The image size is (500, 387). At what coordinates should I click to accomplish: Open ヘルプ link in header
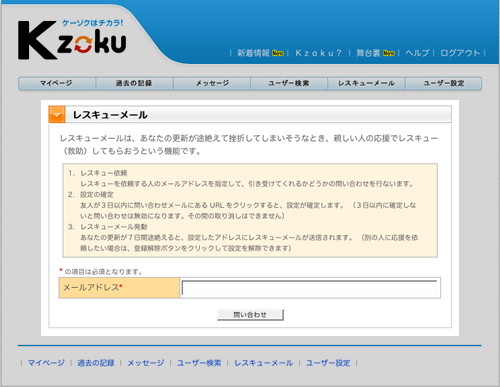click(417, 53)
